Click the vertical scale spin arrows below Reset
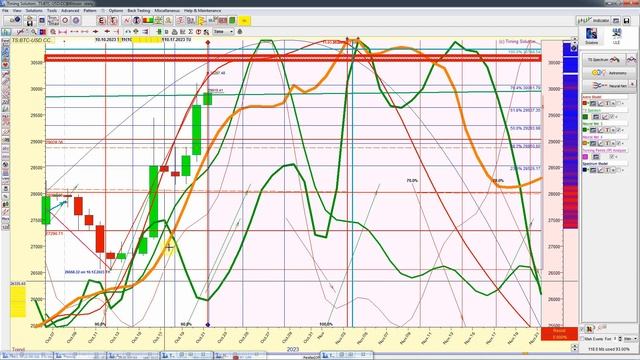Image resolution: width=640 pixels, height=360 pixels. pyautogui.click(x=574, y=347)
